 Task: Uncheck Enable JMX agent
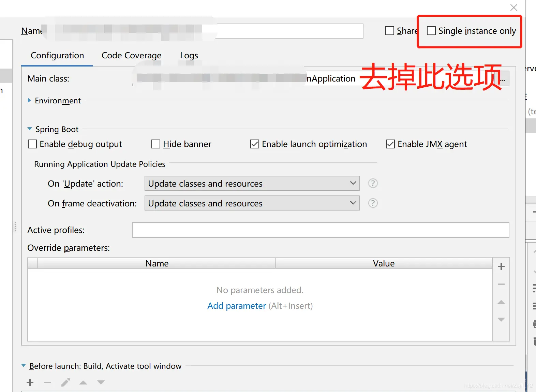tap(390, 144)
